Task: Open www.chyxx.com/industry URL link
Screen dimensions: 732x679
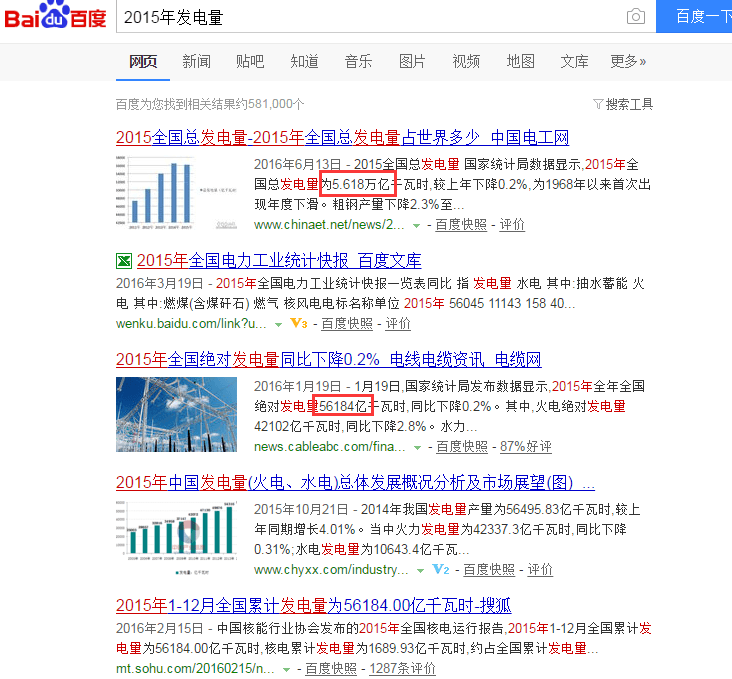Action: pyautogui.click(x=331, y=570)
